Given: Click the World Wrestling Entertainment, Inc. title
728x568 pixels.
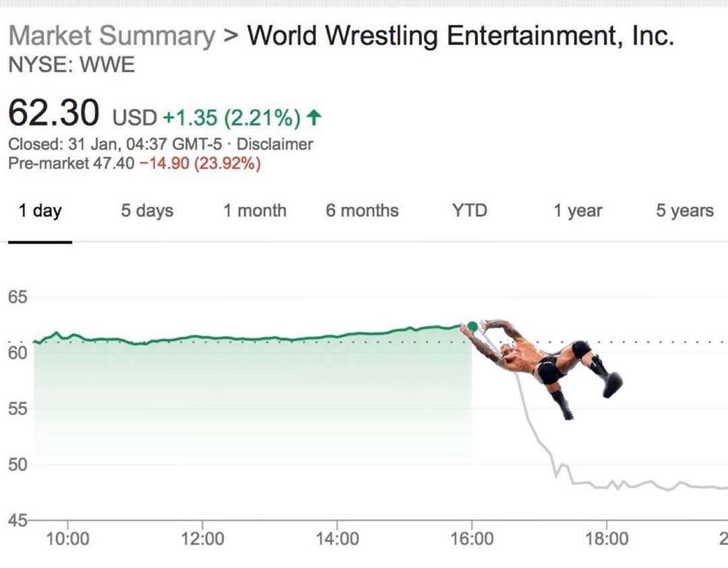Looking at the screenshot, I should [x=460, y=36].
